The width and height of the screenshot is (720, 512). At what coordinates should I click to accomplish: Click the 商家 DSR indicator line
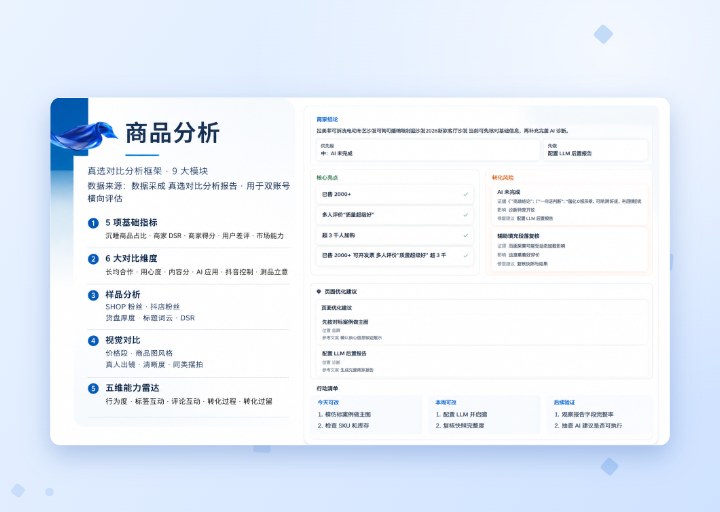click(x=195, y=236)
